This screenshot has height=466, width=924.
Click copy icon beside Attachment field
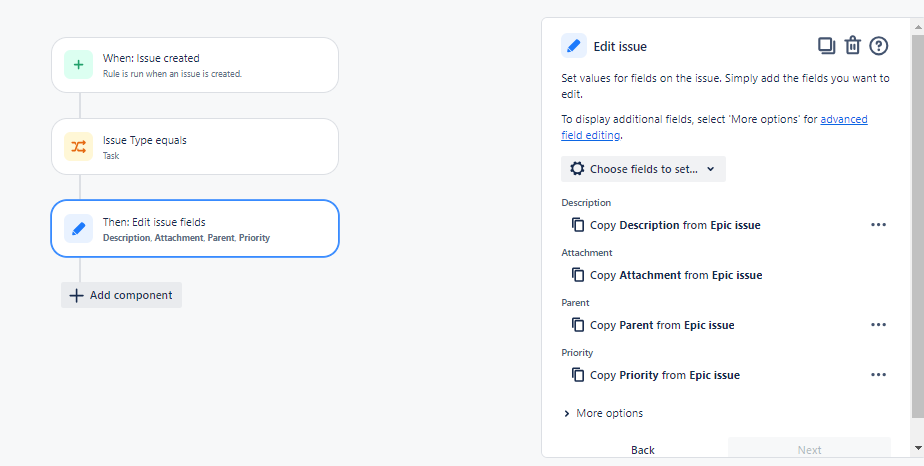pos(578,275)
